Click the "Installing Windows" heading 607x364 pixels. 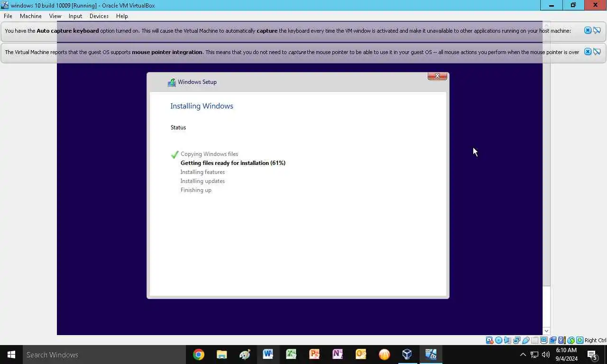click(x=202, y=106)
